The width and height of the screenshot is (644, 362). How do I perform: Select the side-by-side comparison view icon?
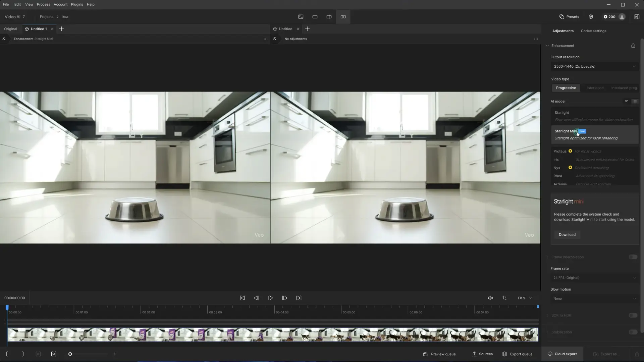point(343,17)
